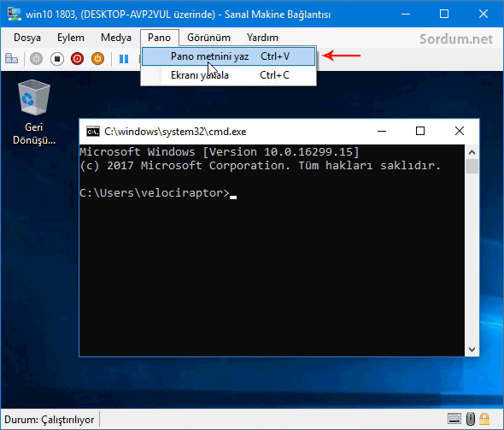Open the Eylem menu
504x430 pixels.
pos(71,38)
